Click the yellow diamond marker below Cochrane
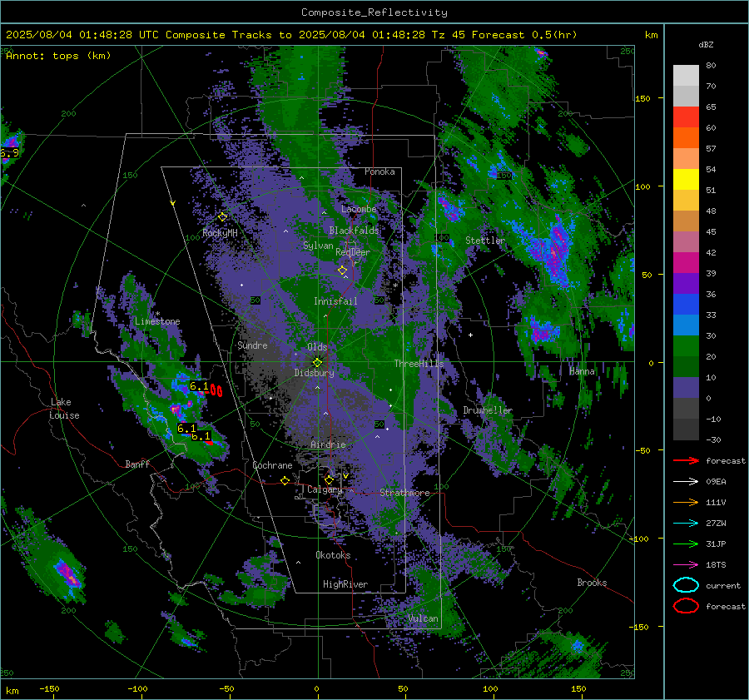 pyautogui.click(x=285, y=480)
